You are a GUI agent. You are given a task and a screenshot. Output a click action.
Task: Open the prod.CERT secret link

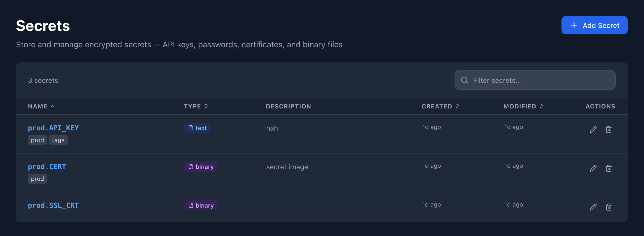47,167
